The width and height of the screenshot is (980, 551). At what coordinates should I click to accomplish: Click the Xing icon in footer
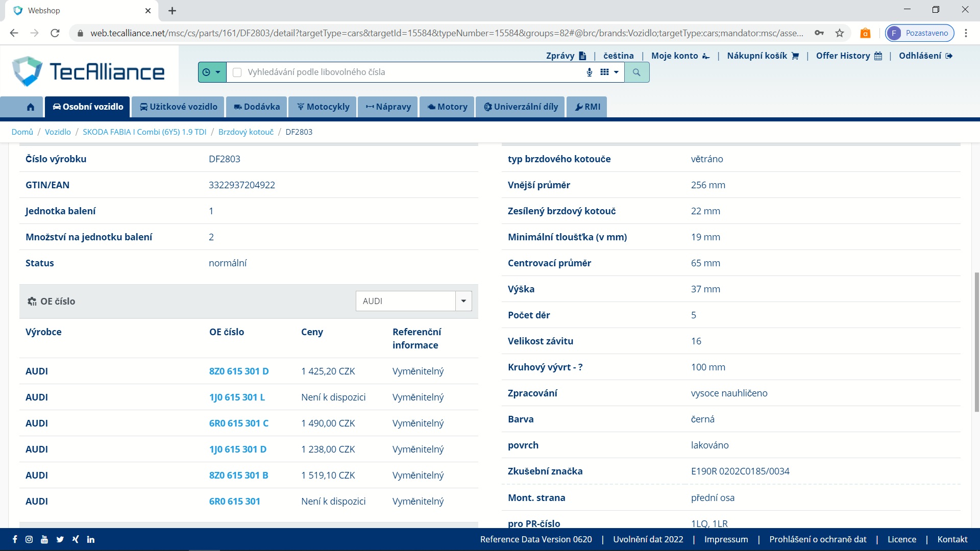click(x=76, y=539)
